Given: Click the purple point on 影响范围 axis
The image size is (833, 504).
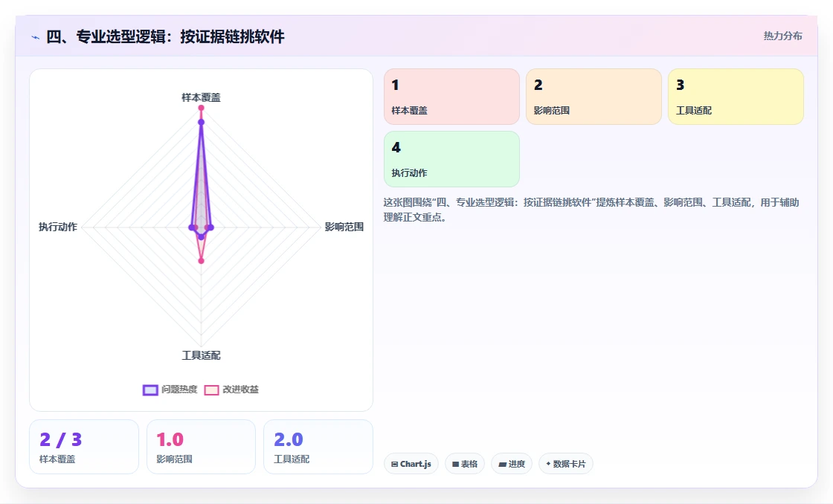Looking at the screenshot, I should 210,227.
